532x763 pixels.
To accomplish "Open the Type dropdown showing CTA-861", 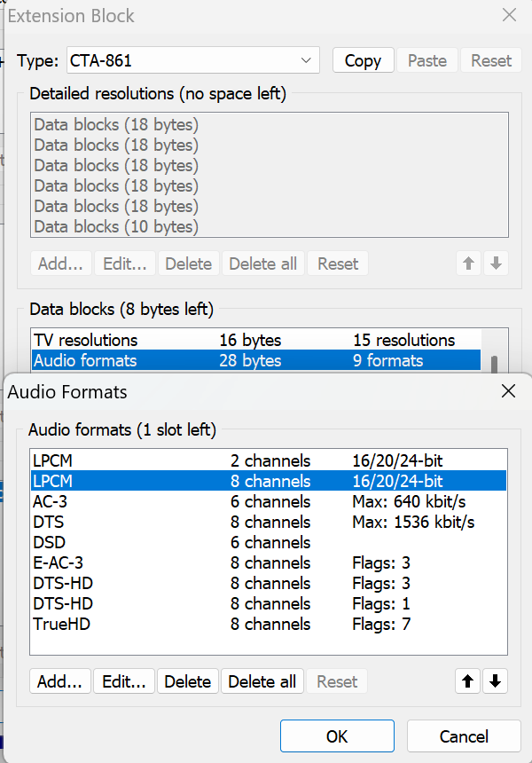I will (192, 60).
